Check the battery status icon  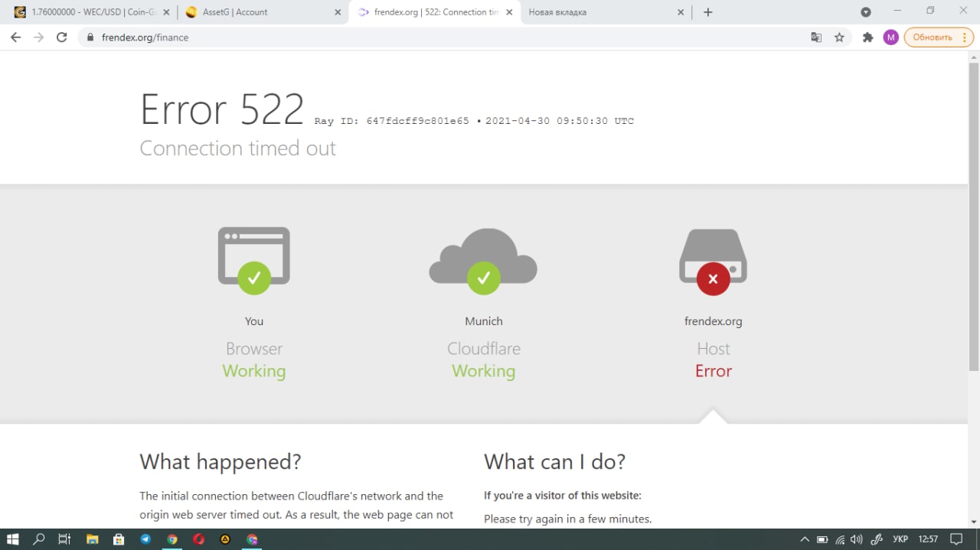pos(822,539)
